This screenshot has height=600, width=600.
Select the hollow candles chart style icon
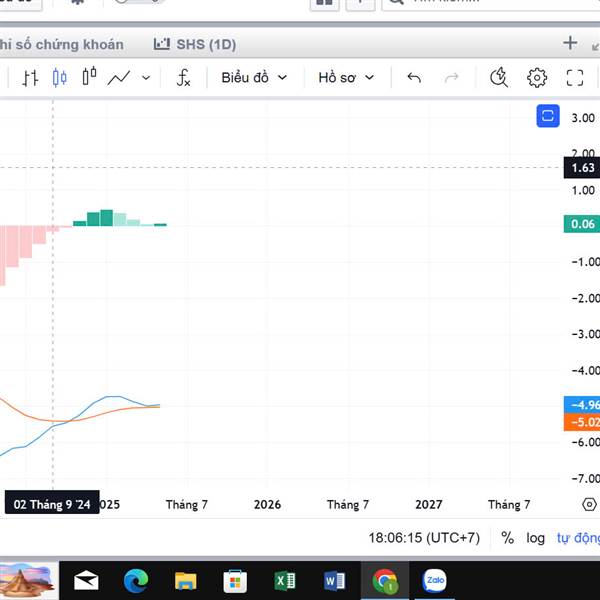pyautogui.click(x=89, y=76)
